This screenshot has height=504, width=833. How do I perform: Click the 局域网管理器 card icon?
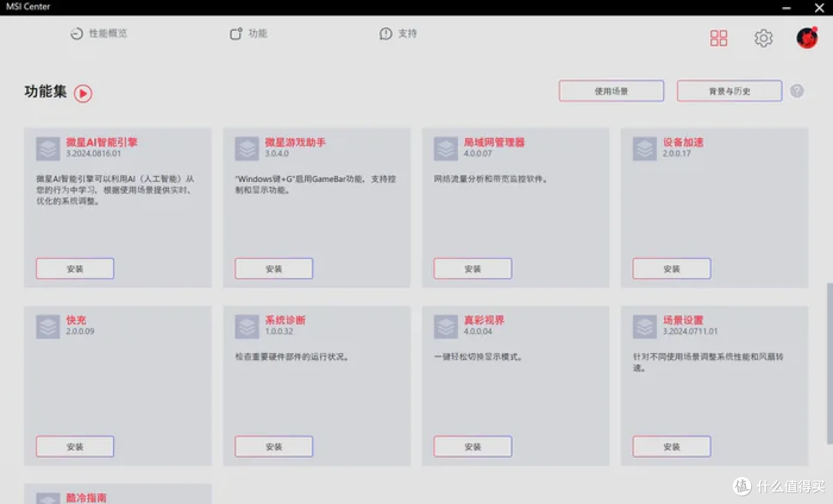click(446, 149)
